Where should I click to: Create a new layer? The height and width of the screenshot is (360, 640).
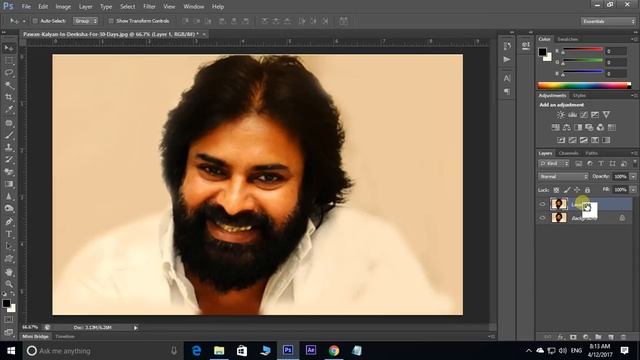pos(611,337)
